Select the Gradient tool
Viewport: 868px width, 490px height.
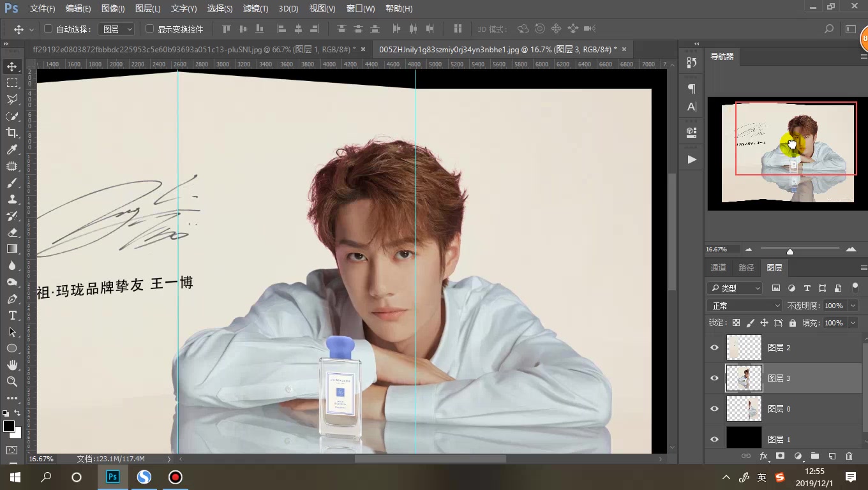pos(11,249)
